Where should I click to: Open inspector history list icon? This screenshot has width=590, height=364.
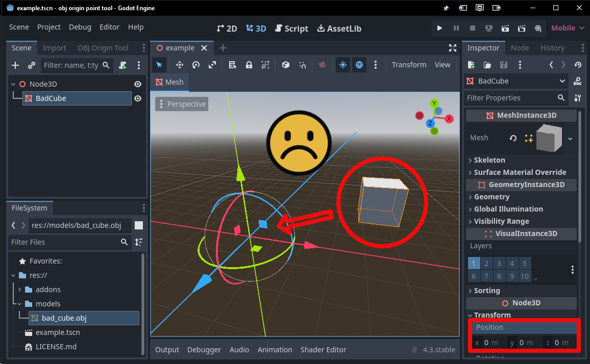[x=578, y=65]
